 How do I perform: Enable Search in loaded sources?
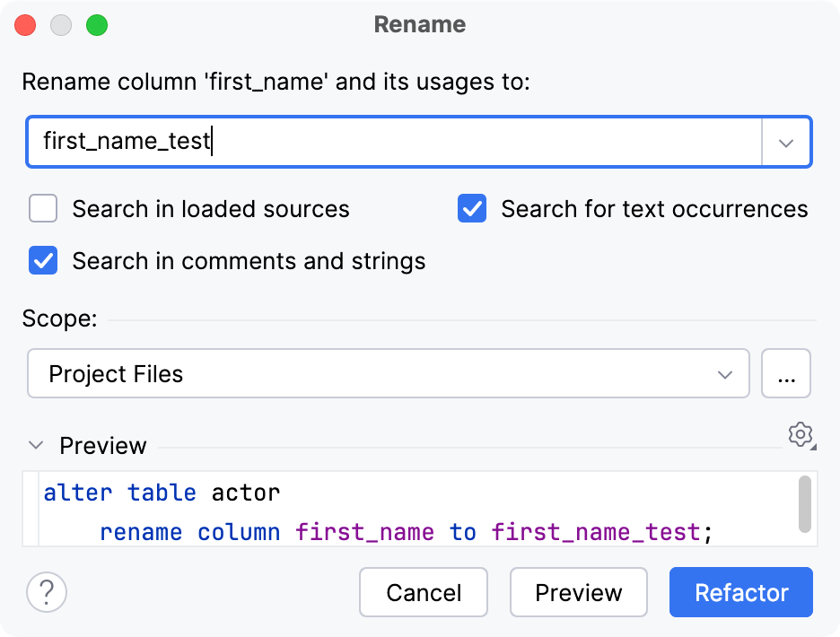(42, 208)
